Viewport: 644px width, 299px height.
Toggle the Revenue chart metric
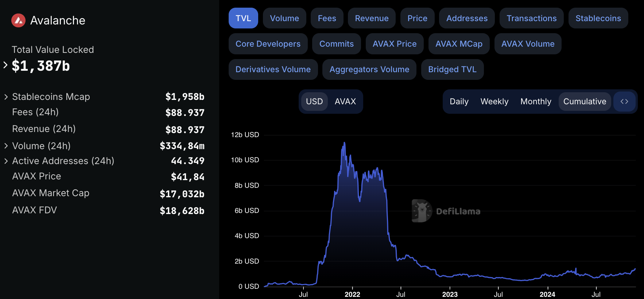(372, 18)
